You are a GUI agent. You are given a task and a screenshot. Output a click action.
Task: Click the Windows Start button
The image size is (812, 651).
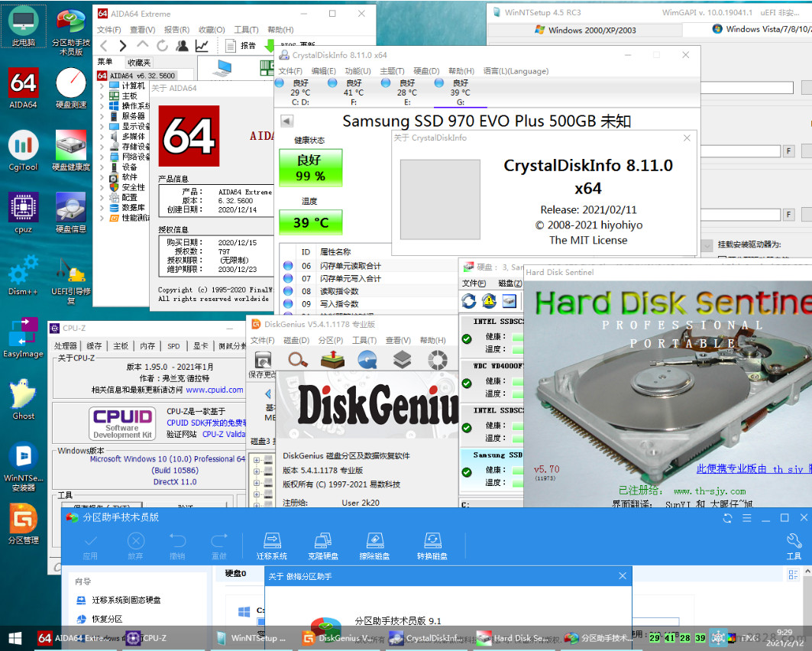15,637
